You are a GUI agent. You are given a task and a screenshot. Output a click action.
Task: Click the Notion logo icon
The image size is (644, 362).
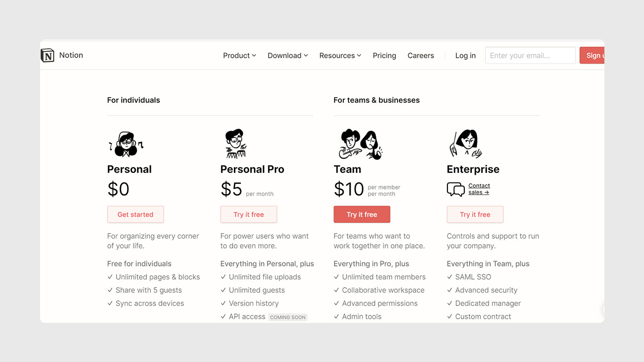tap(48, 56)
